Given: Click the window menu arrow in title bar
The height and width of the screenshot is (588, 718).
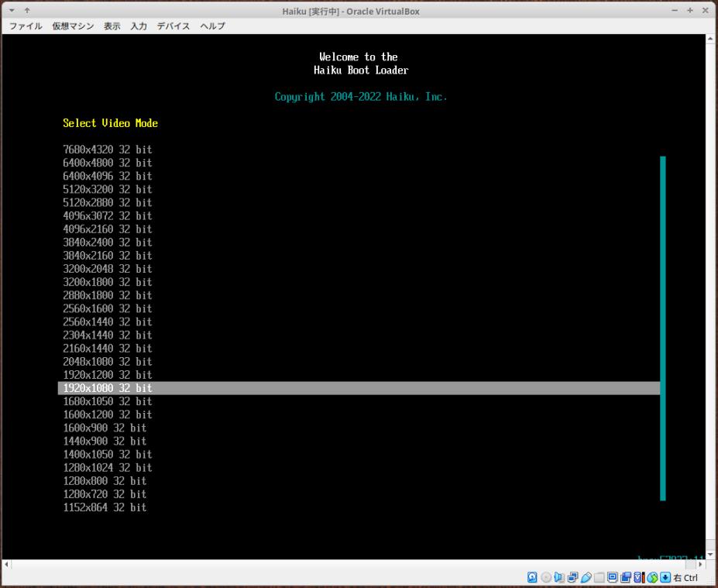Looking at the screenshot, I should [12, 11].
